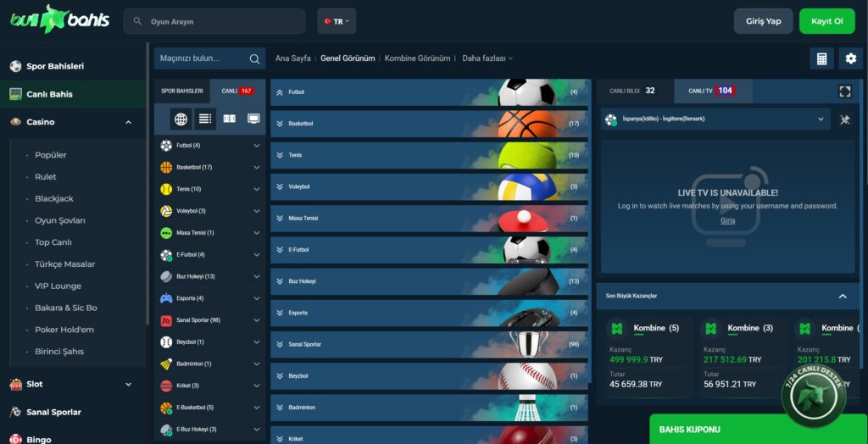Image resolution: width=868 pixels, height=444 pixels.
Task: Switch to the Spor Bahisleri tab
Action: tap(182, 91)
